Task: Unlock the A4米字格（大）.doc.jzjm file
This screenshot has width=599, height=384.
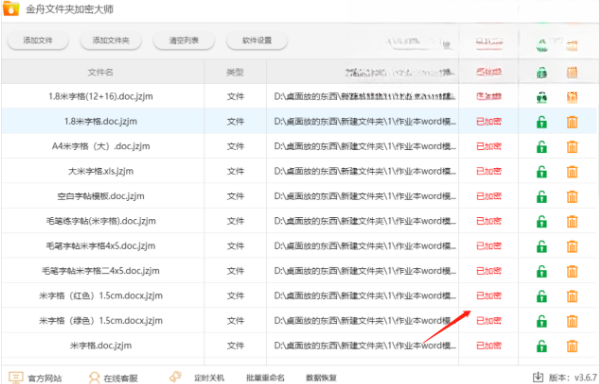Action: (542, 147)
